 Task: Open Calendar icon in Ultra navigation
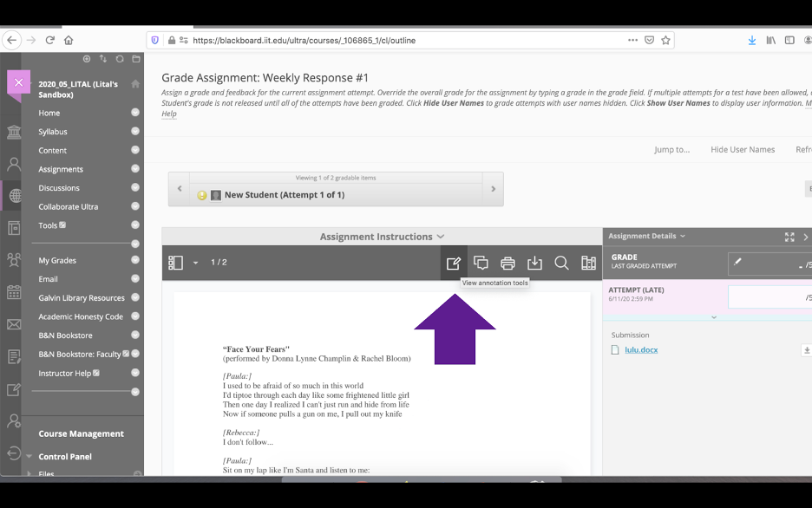14,292
